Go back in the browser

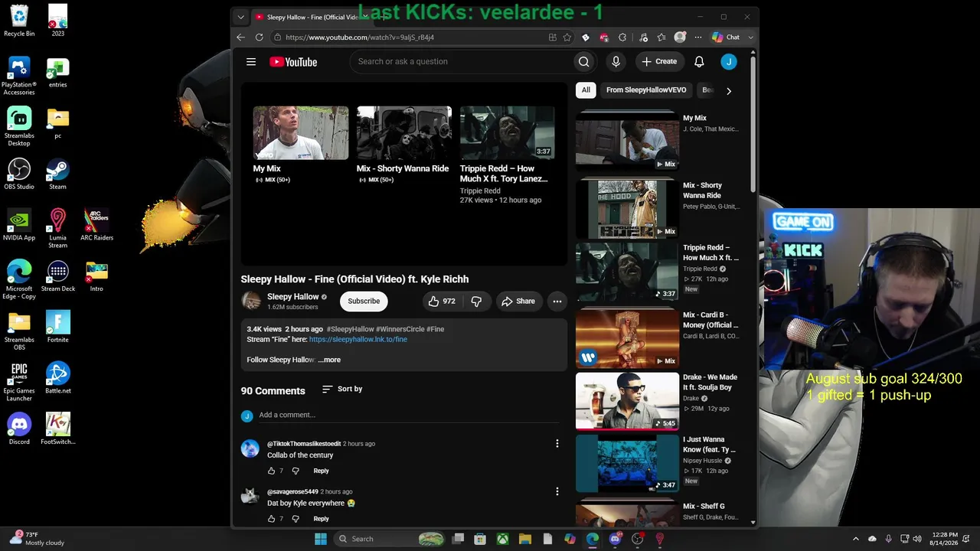pyautogui.click(x=240, y=37)
